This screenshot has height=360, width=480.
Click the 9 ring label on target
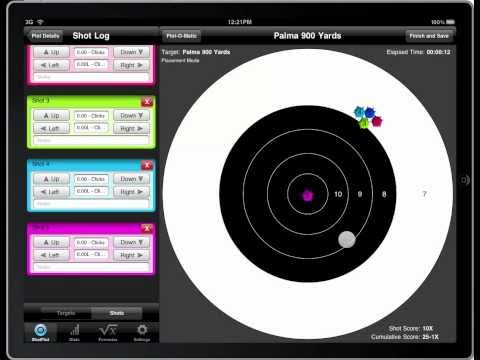360,194
